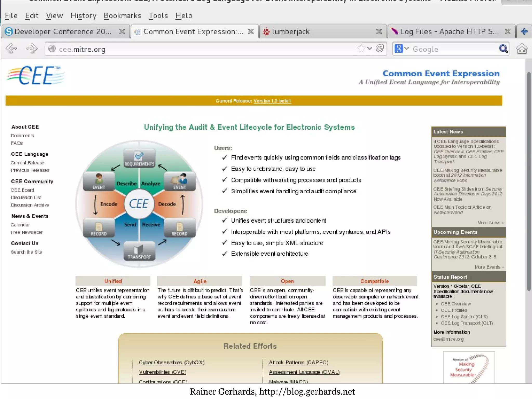Open the Version 1.0-beta1 release link
This screenshot has width=532, height=399.
point(272,101)
